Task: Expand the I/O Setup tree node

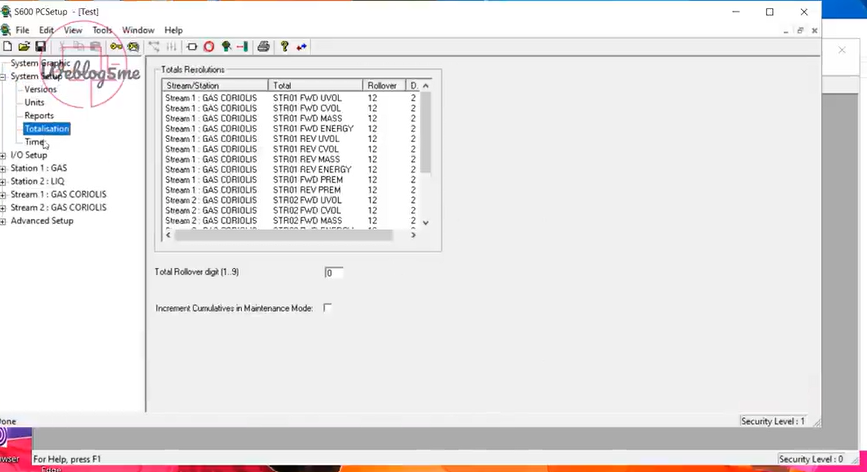Action: click(3, 156)
